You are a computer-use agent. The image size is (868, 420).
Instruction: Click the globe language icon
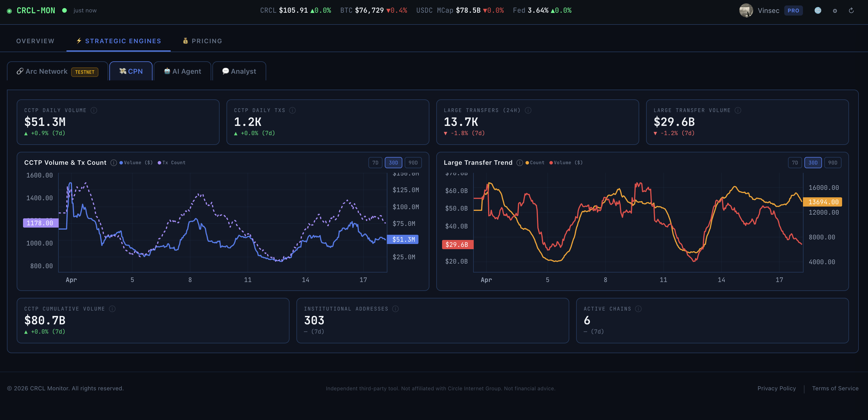pyautogui.click(x=818, y=10)
